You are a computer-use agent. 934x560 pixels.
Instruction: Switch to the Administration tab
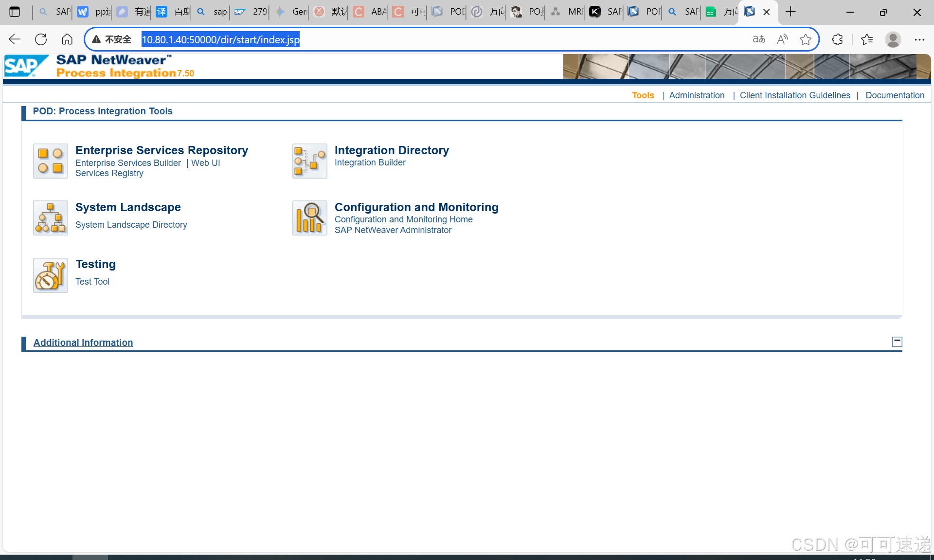click(697, 95)
